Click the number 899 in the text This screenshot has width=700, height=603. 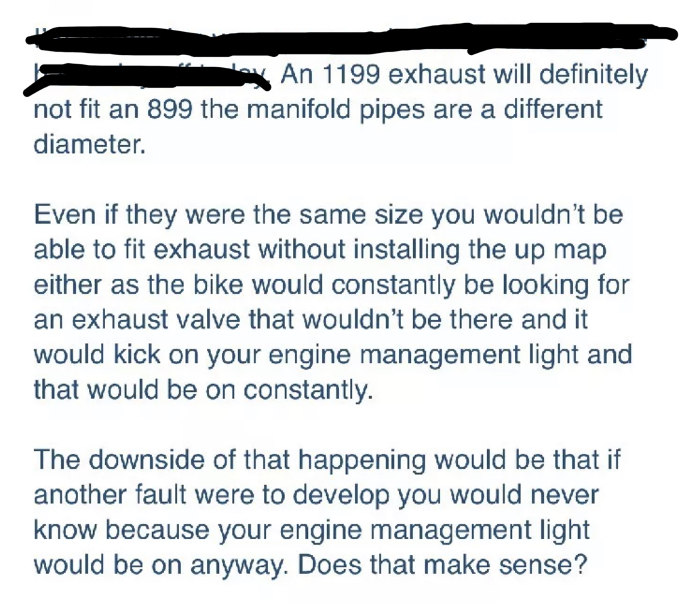pos(170,109)
